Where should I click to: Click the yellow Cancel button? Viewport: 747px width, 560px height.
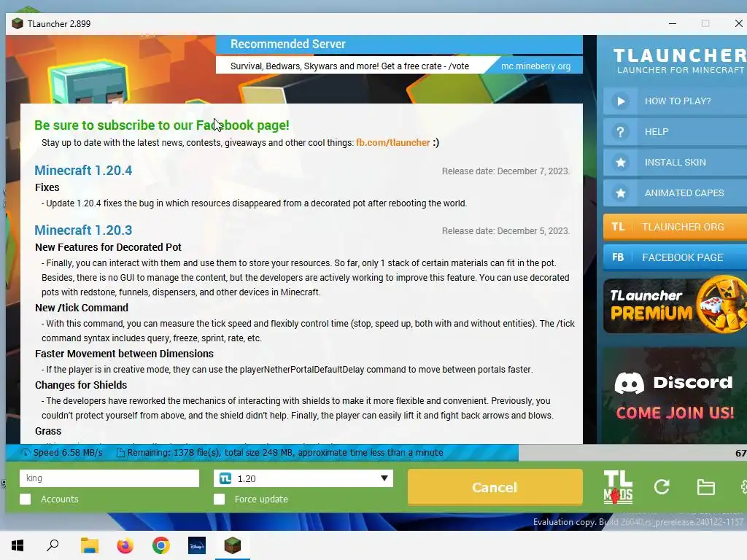(x=495, y=487)
